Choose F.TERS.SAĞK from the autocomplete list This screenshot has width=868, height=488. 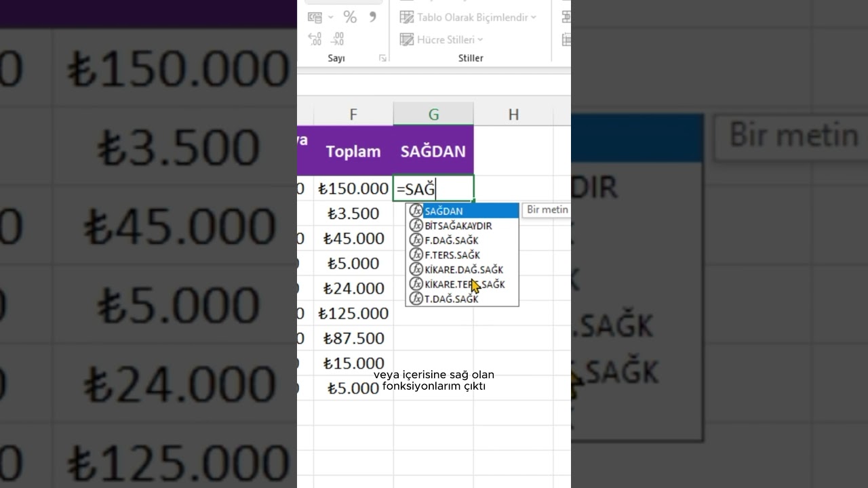[x=462, y=255]
